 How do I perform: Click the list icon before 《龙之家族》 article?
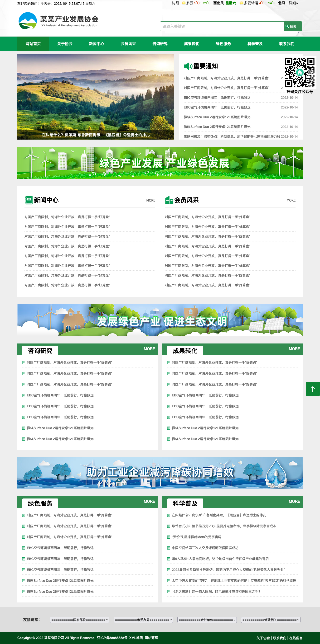[x=169, y=592]
